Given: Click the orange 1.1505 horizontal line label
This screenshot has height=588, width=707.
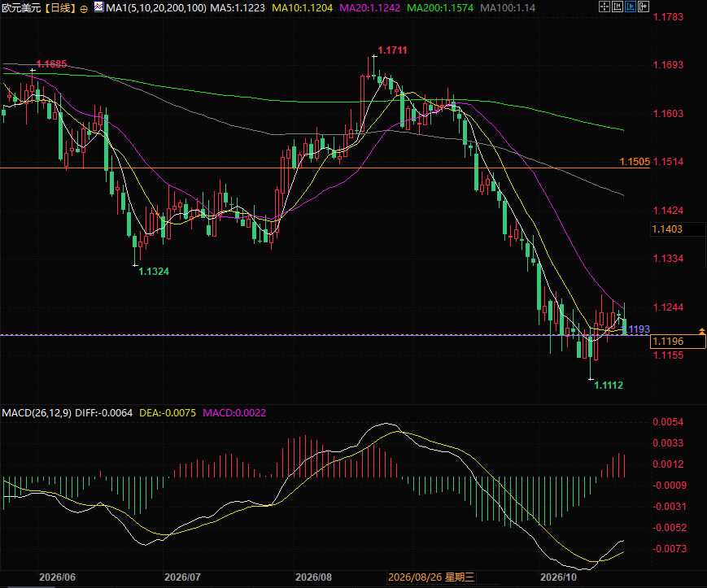Looking at the screenshot, I should coord(635,162).
